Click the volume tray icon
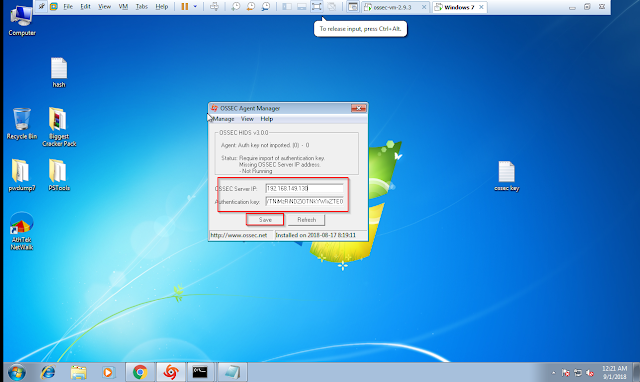The height and width of the screenshot is (382, 640). tap(590, 372)
